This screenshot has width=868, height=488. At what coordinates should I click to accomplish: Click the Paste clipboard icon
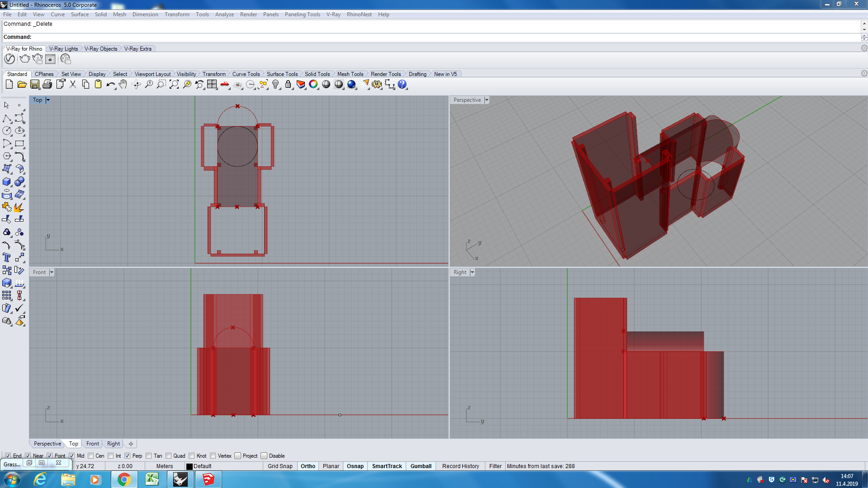click(98, 85)
